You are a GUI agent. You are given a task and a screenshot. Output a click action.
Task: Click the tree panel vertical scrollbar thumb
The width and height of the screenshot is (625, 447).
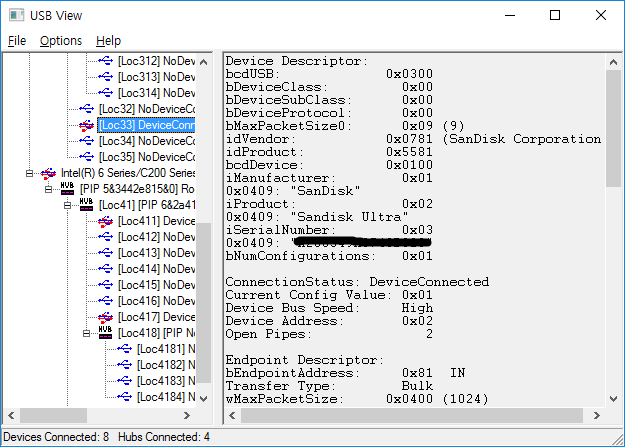click(204, 303)
